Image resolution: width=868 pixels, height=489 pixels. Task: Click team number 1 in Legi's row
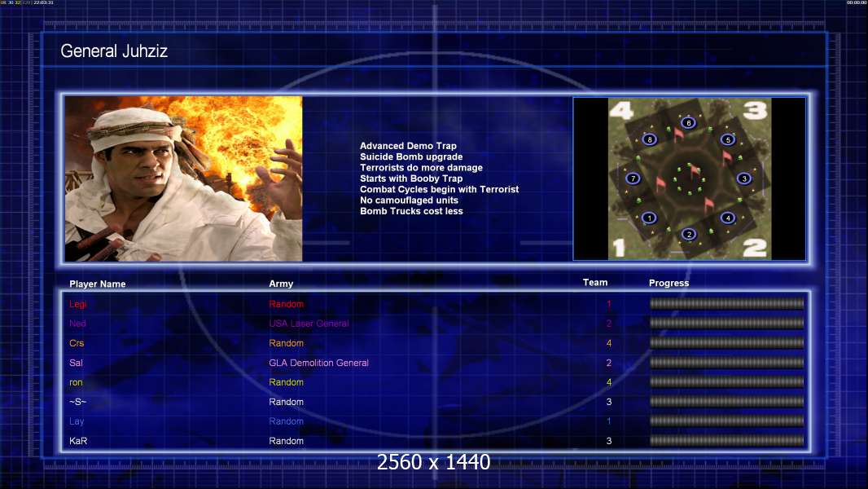(x=609, y=304)
